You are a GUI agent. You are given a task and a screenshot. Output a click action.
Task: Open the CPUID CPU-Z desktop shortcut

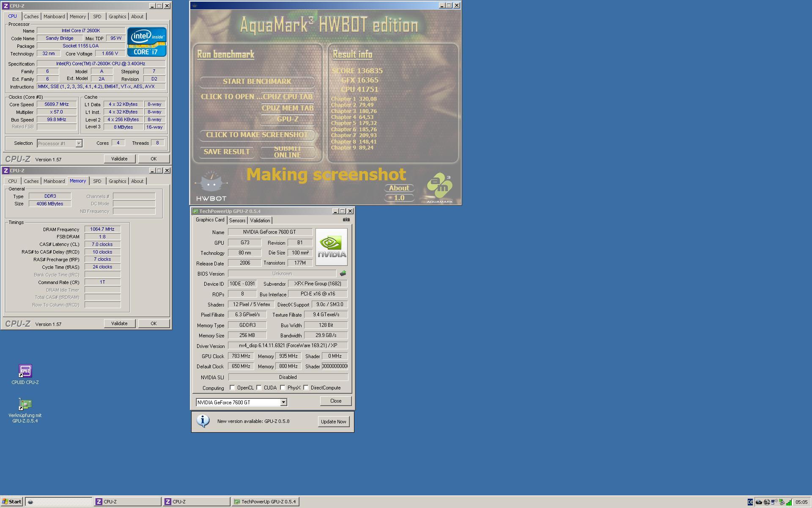pos(25,375)
